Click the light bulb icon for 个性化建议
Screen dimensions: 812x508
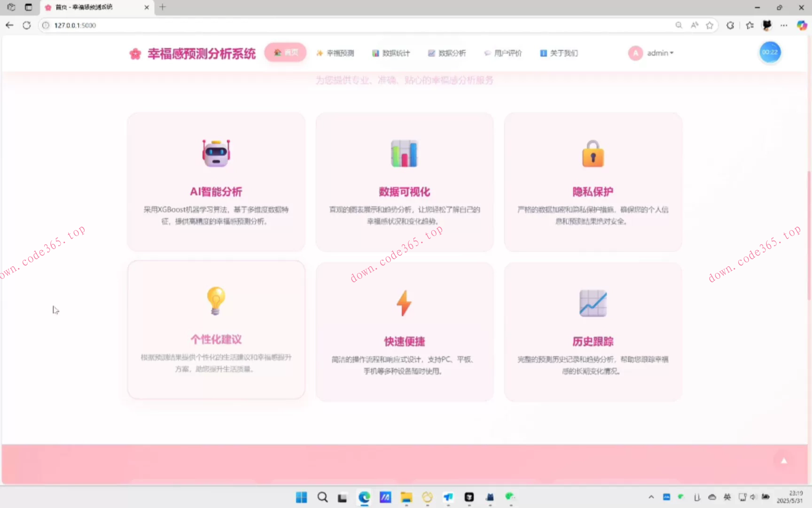pos(216,301)
